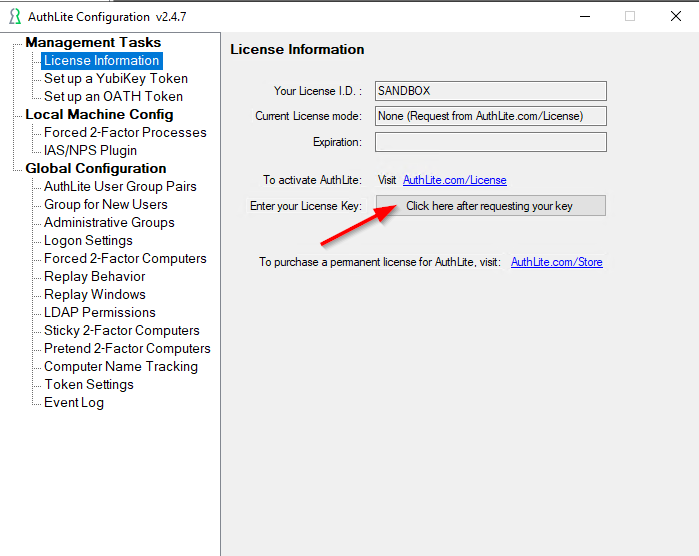Open Replay Behavior settings
This screenshot has height=556, width=699.
pos(95,276)
